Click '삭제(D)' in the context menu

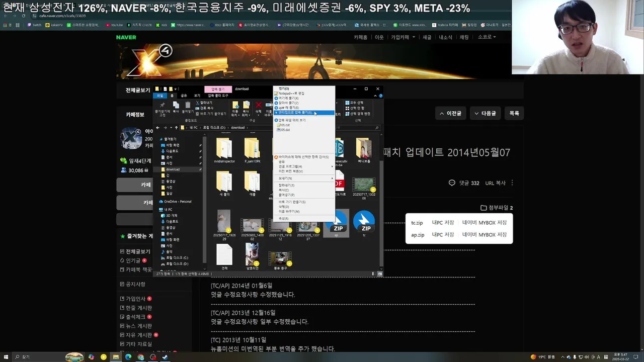304,207
